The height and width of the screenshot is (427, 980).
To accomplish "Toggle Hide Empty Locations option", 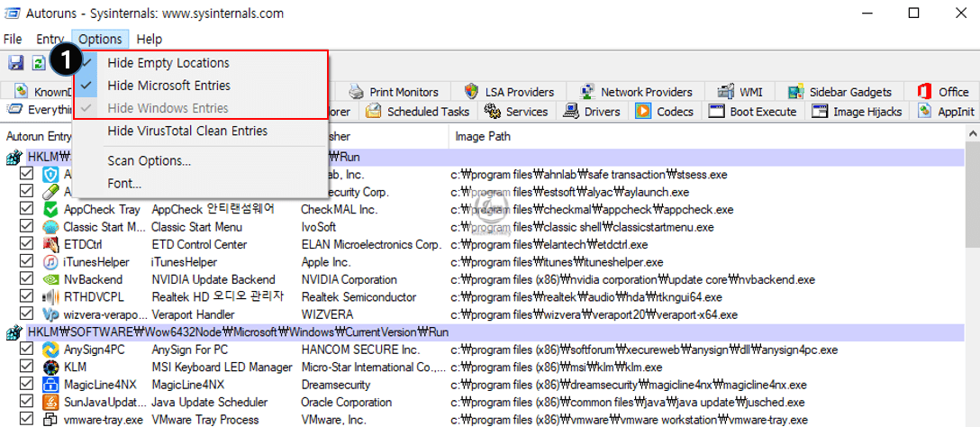I will [200, 63].
